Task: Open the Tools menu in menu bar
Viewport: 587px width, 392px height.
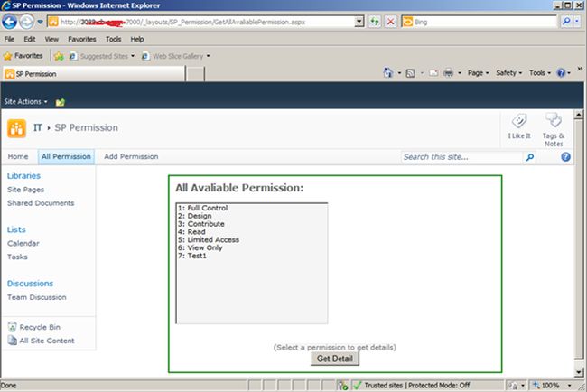Action: 113,39
